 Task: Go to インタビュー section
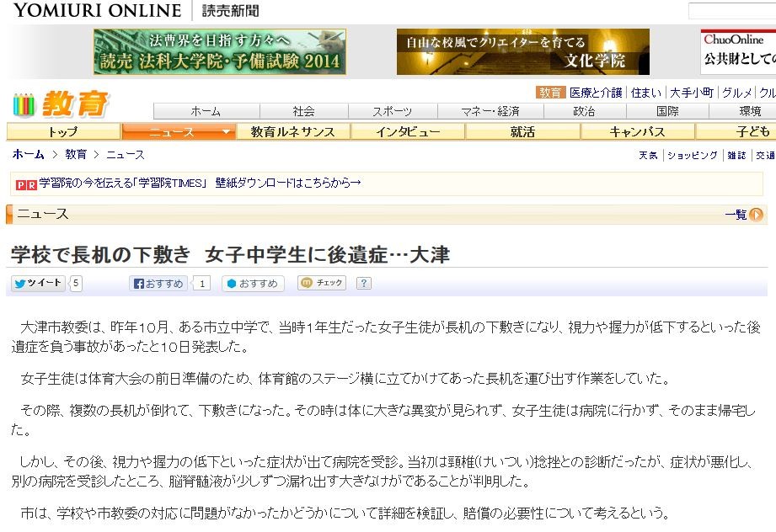[408, 131]
